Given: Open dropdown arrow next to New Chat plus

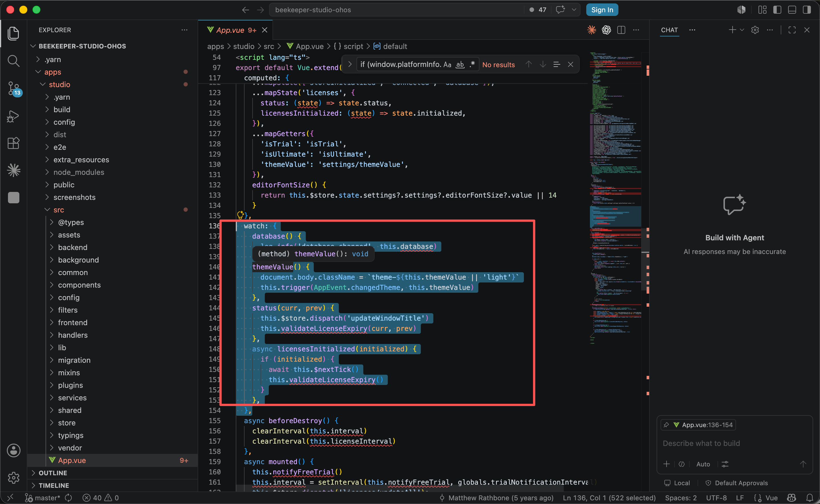Looking at the screenshot, I should pos(742,30).
